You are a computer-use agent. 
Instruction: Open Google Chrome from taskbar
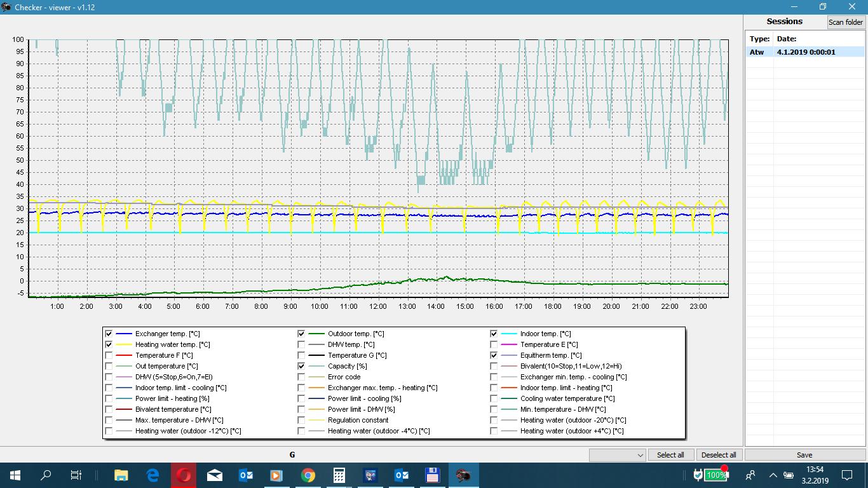pyautogui.click(x=308, y=475)
